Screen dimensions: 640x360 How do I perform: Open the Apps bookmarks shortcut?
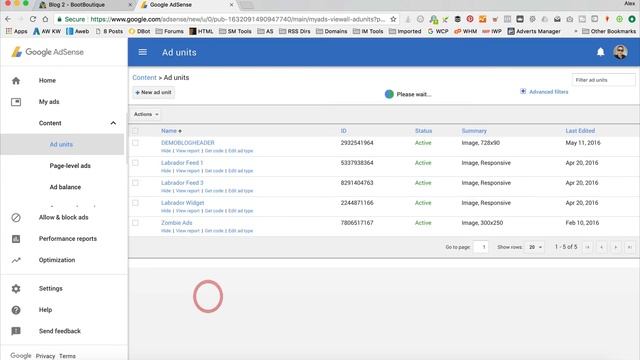click(16, 31)
